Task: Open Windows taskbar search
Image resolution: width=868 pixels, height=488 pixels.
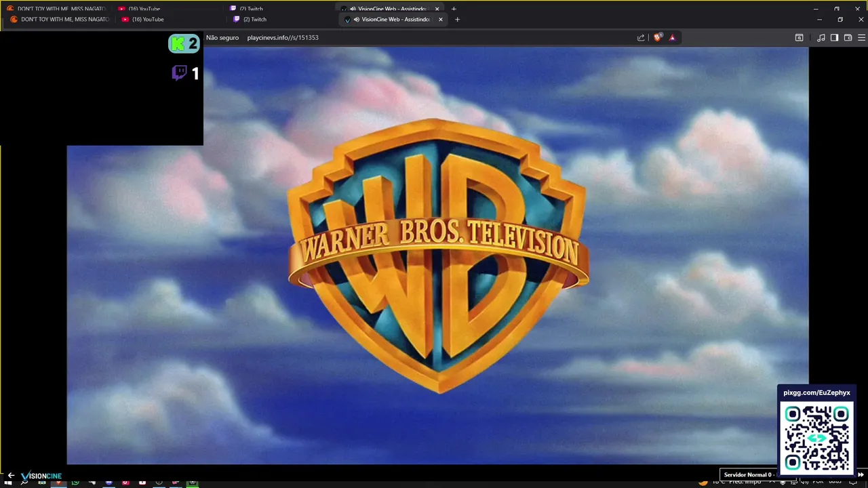Action: click(24, 483)
